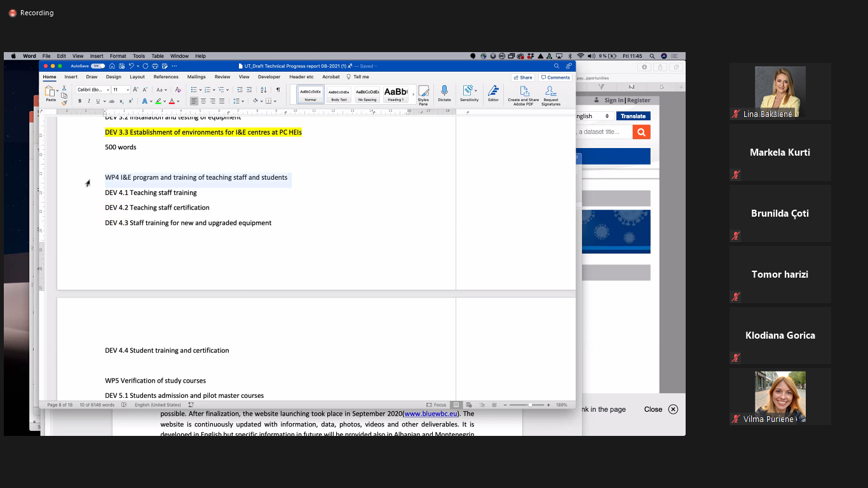Switch to Web Layout view in status bar
The width and height of the screenshot is (868, 488).
[x=468, y=405]
